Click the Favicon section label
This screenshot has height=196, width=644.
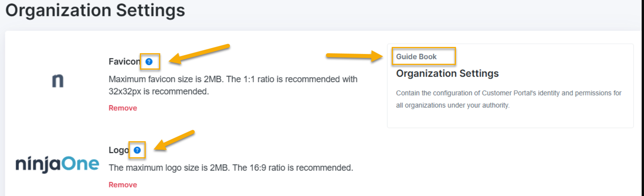point(124,61)
